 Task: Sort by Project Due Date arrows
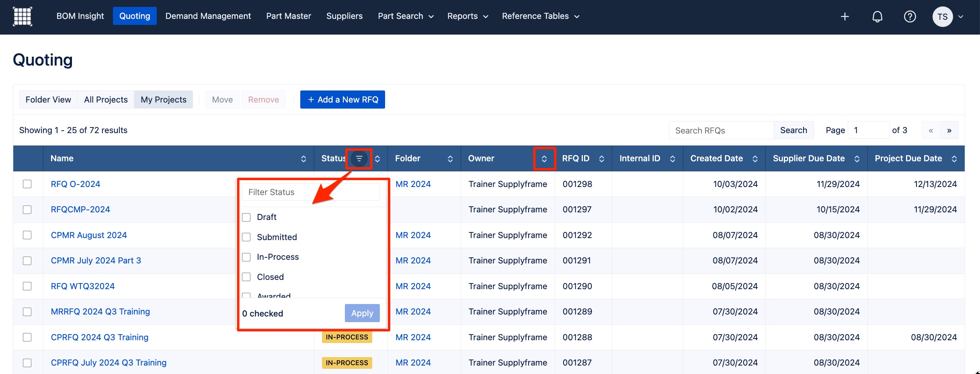pyautogui.click(x=954, y=159)
